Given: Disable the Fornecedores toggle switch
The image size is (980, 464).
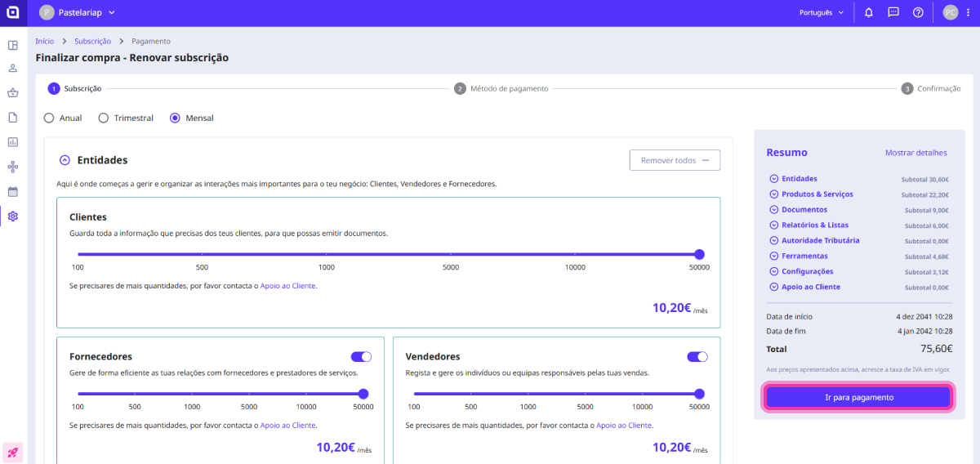Looking at the screenshot, I should [361, 356].
